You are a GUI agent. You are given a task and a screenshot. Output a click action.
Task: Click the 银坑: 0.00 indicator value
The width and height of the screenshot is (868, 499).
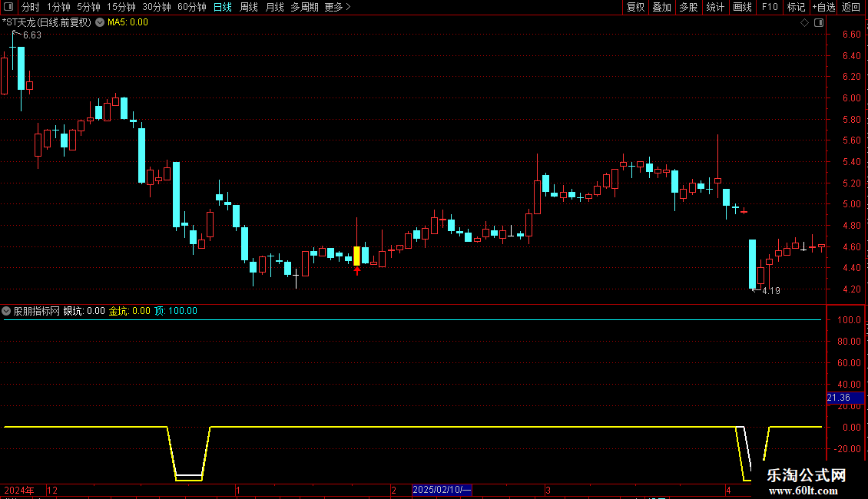tap(84, 311)
